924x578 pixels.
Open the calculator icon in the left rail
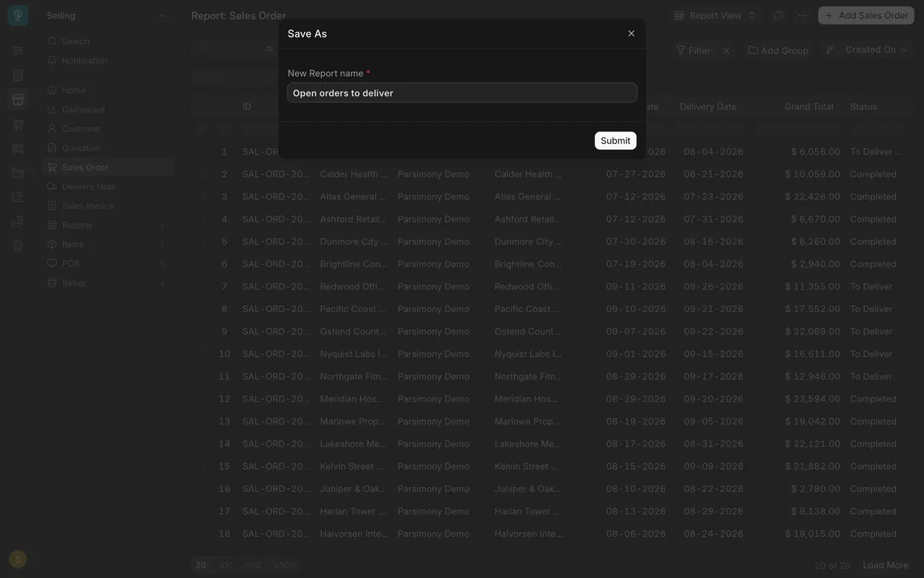tap(18, 75)
